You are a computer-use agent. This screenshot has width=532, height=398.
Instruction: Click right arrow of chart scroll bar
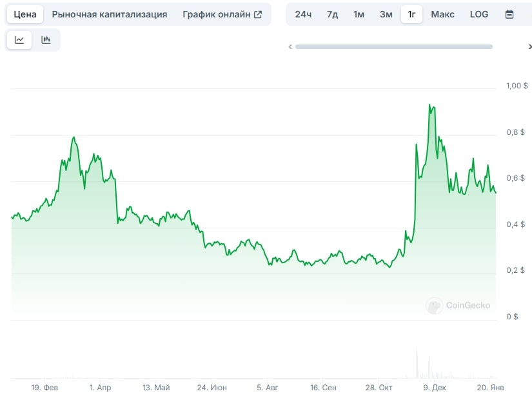tap(529, 47)
